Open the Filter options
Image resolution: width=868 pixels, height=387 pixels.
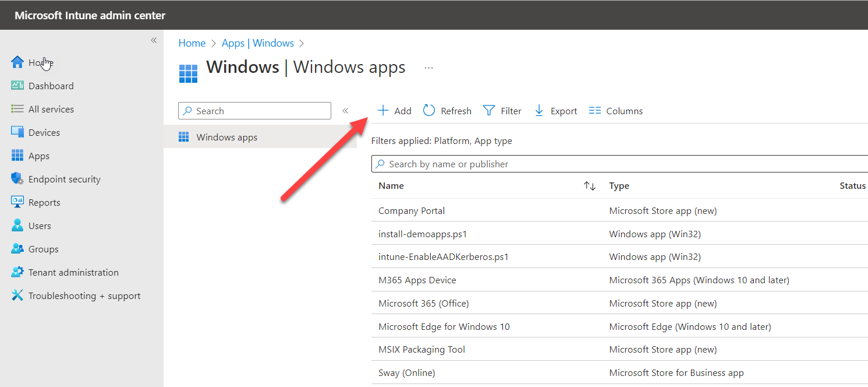tap(502, 110)
